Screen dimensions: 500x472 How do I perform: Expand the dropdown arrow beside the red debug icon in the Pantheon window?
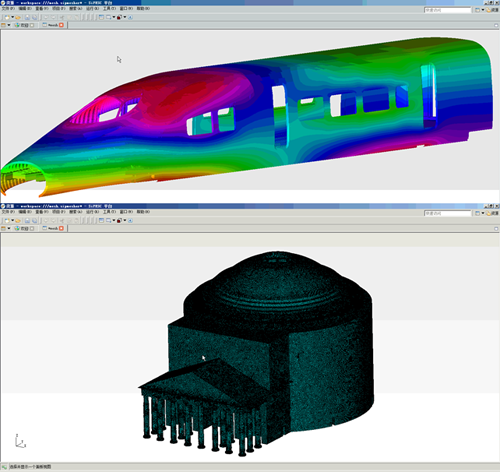click(125, 220)
